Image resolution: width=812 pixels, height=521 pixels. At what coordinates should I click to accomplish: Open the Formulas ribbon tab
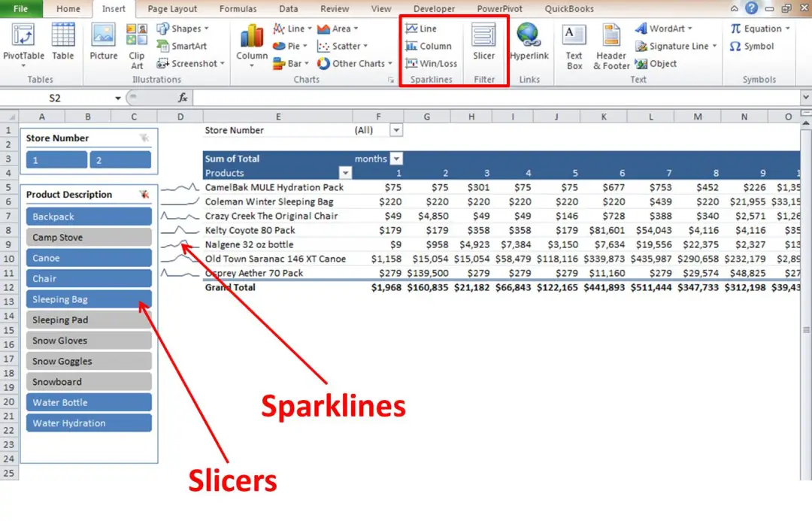click(238, 9)
